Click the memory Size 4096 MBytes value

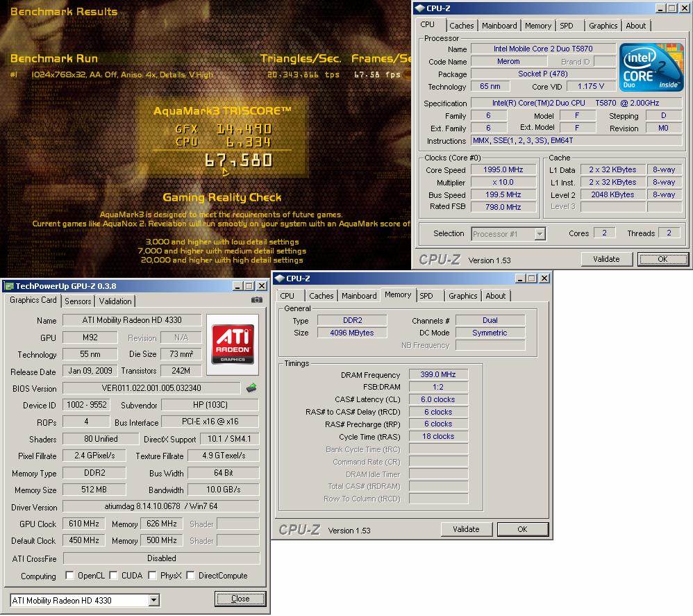(352, 332)
